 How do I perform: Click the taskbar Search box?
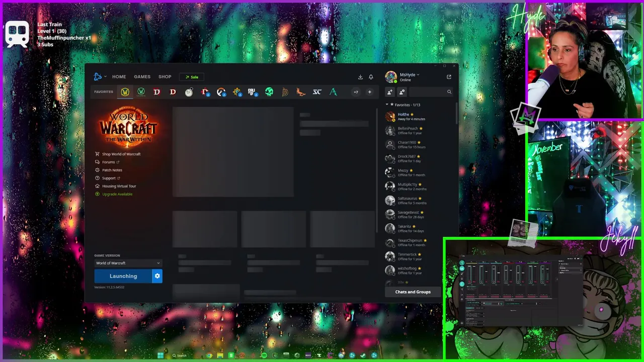point(180,355)
